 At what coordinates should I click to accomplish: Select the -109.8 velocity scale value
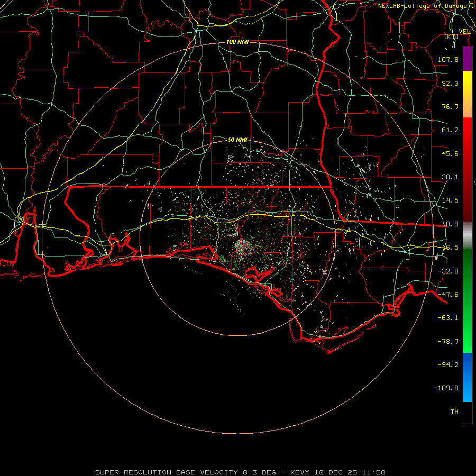[x=446, y=388]
